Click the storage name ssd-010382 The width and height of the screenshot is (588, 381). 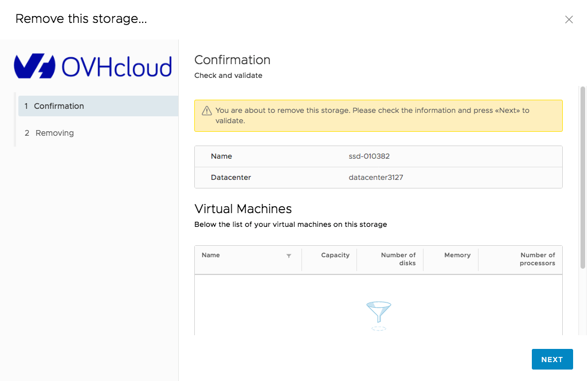coord(369,156)
